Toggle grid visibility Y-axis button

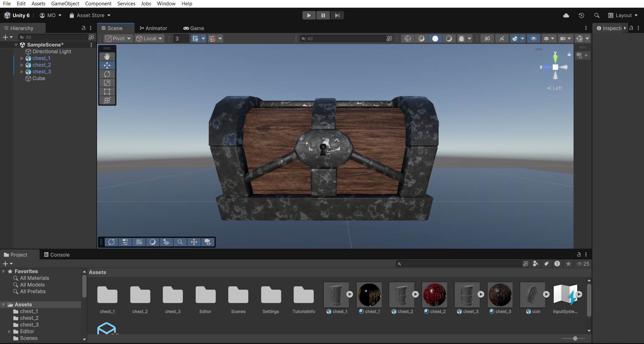[195, 39]
